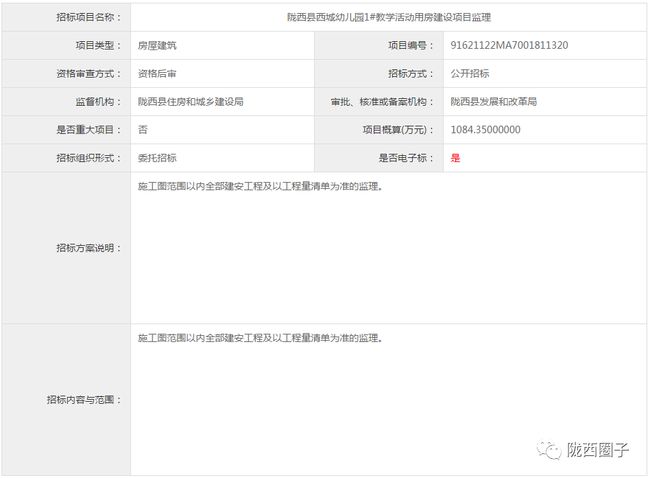Click 陇西县住房和城乡建设局 value

click(x=191, y=102)
